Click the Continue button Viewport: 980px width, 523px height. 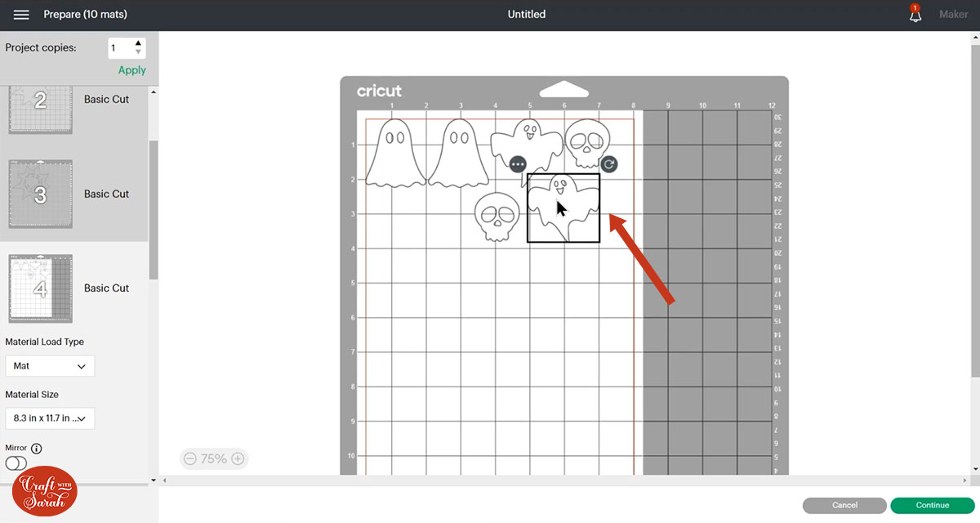932,505
